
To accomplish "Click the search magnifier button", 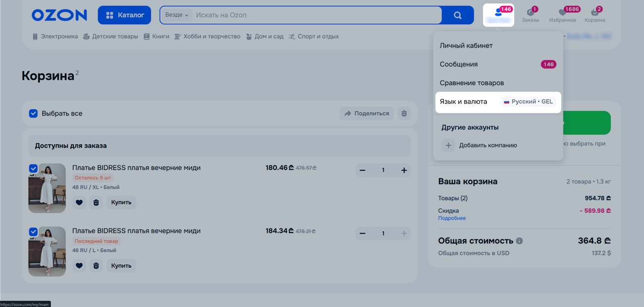I will (x=457, y=15).
